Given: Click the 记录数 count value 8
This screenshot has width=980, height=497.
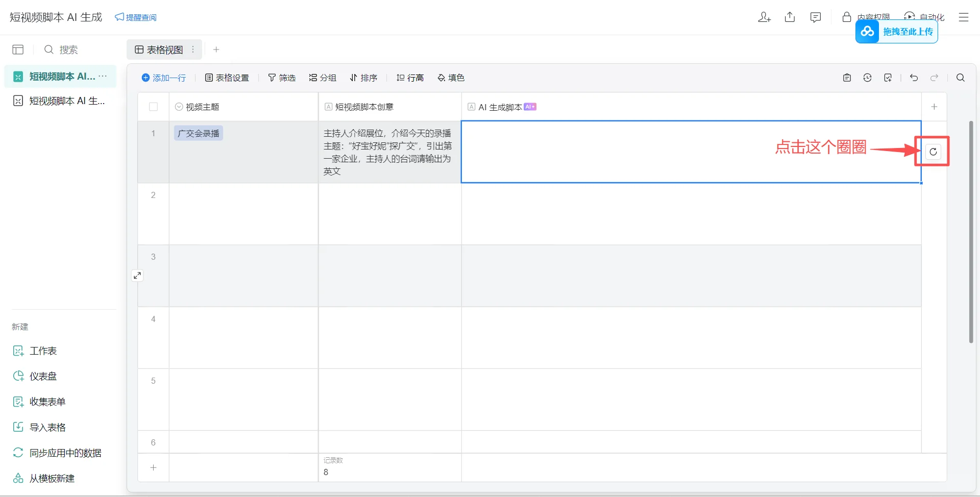Looking at the screenshot, I should pyautogui.click(x=326, y=472).
